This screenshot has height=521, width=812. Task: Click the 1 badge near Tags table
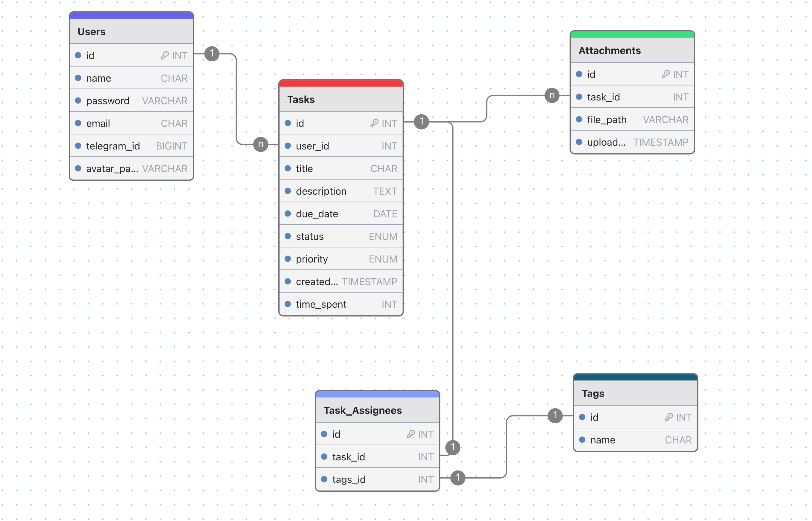pos(556,415)
